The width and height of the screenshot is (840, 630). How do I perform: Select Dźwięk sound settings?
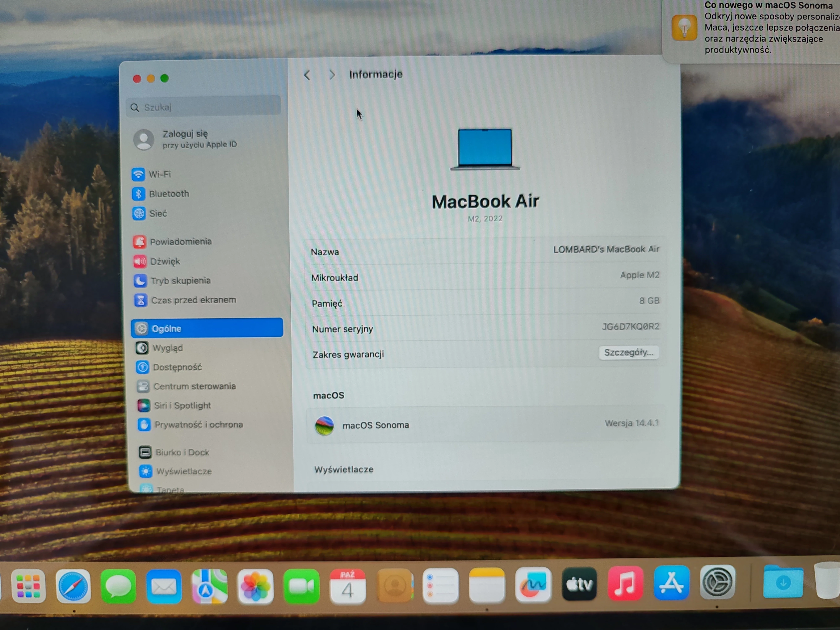(x=165, y=261)
